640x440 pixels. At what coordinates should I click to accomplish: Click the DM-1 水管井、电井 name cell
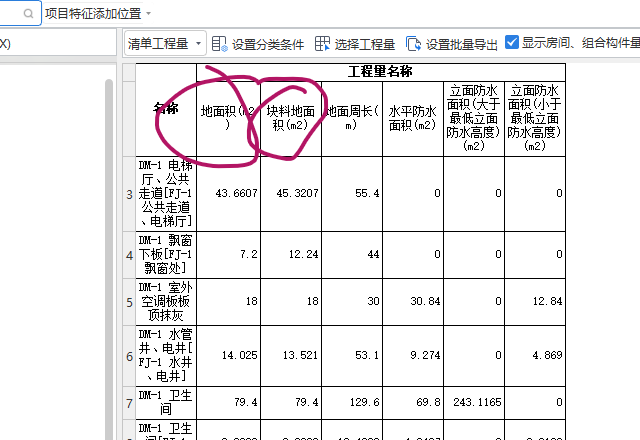pos(166,356)
